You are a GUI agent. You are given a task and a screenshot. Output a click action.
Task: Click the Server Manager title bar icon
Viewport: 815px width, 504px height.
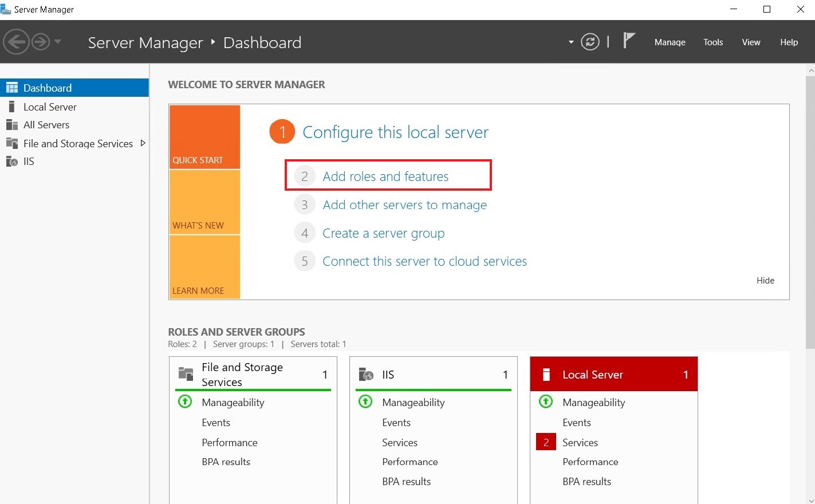(x=7, y=9)
